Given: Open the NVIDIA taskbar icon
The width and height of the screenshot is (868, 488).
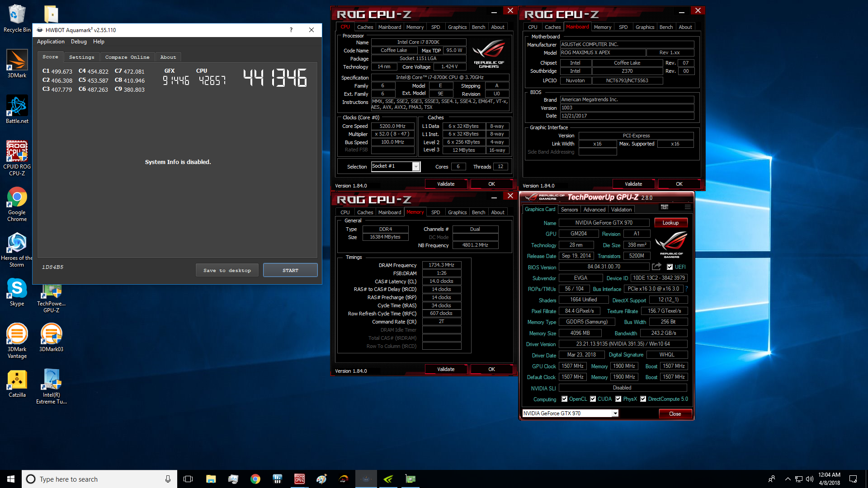Looking at the screenshot, I should [388, 479].
